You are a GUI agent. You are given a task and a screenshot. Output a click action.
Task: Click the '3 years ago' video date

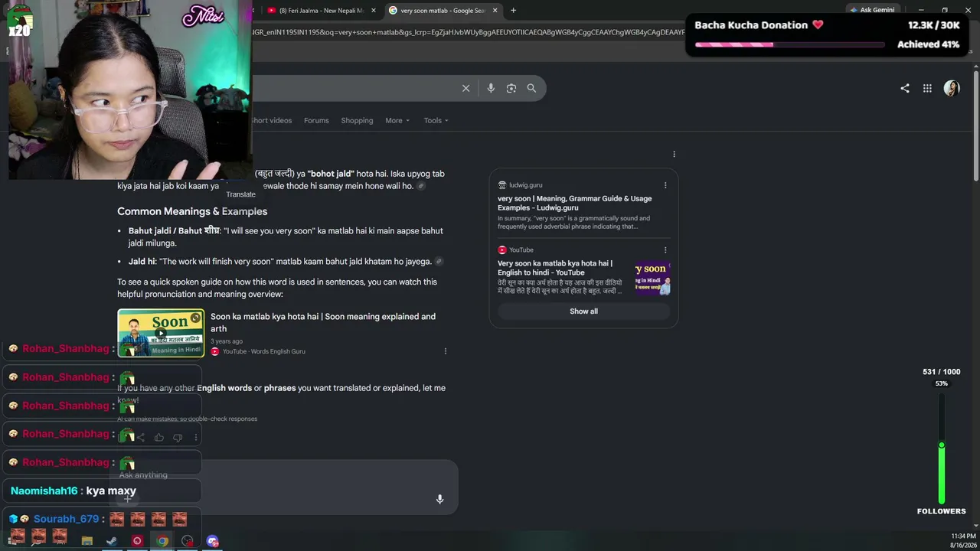[x=227, y=341]
